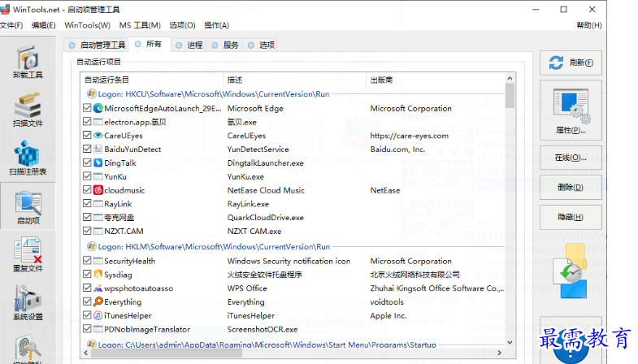Open the 卸载工具 uninstaller icon in sidebar
This screenshot has width=638, height=364.
tap(28, 62)
